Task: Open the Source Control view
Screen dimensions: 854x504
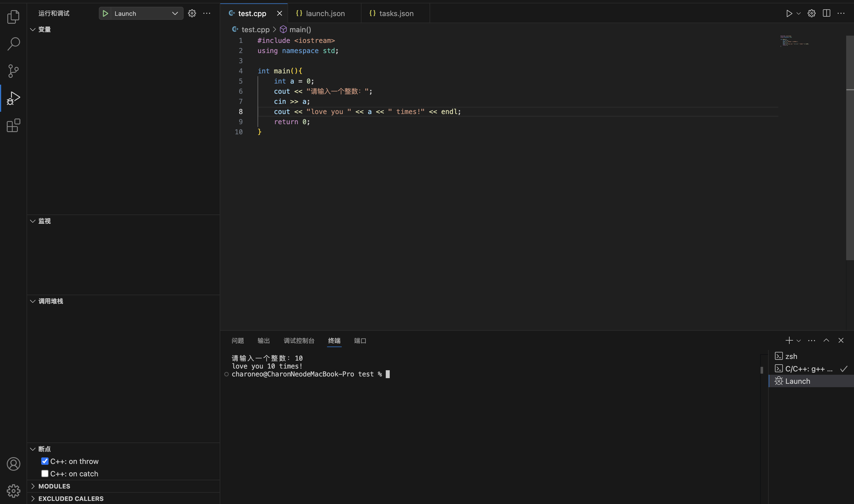Action: (x=13, y=71)
